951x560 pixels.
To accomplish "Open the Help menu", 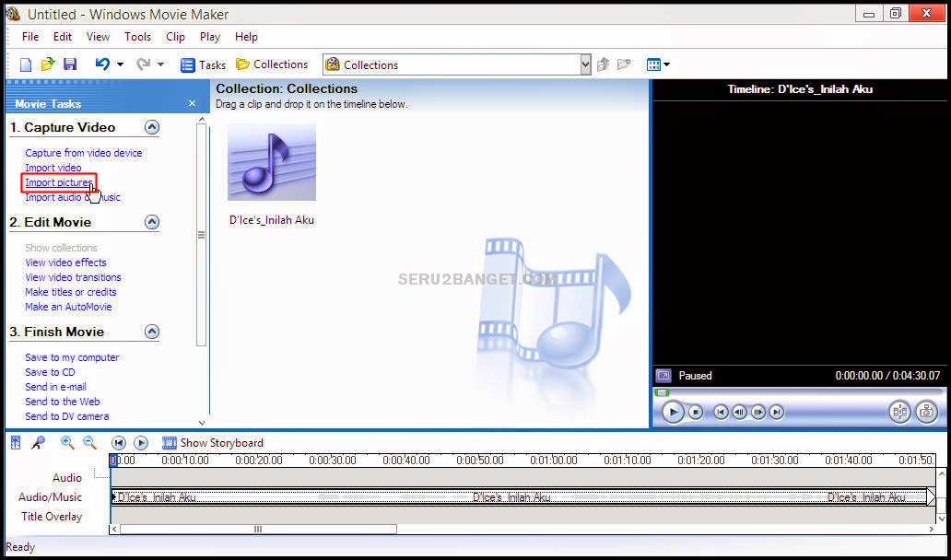I will [x=246, y=37].
